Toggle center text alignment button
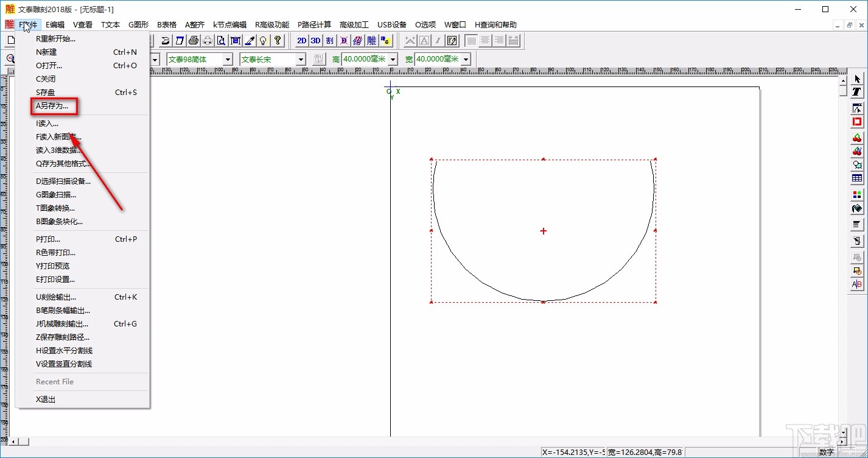The width and height of the screenshot is (868, 458). click(x=485, y=41)
